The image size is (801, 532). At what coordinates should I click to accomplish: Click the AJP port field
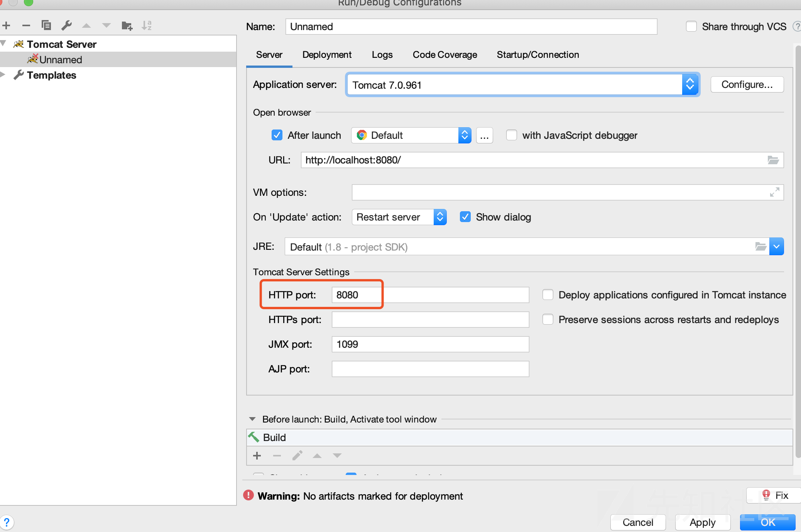[431, 369]
